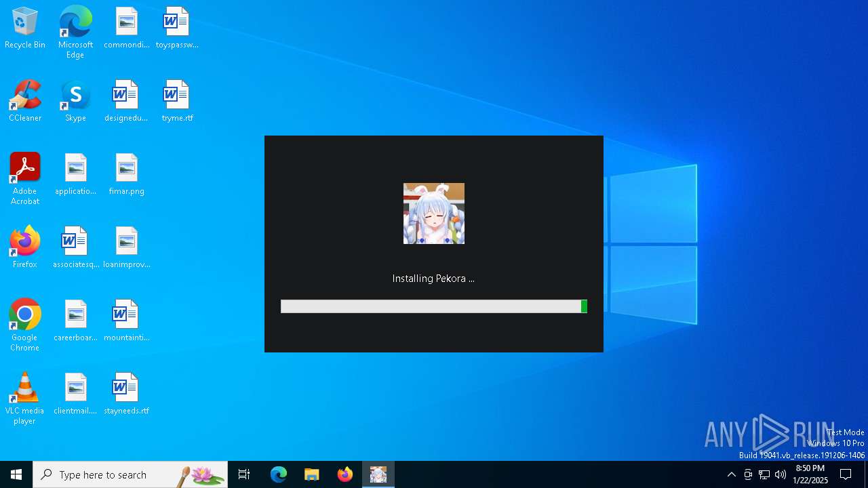
Task: Open the Skype desktop shortcut
Action: pos(75,102)
